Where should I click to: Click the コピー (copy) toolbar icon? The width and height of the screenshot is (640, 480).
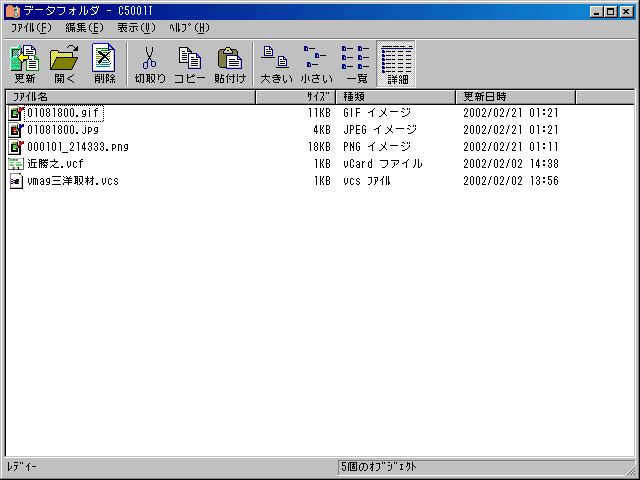click(x=189, y=63)
